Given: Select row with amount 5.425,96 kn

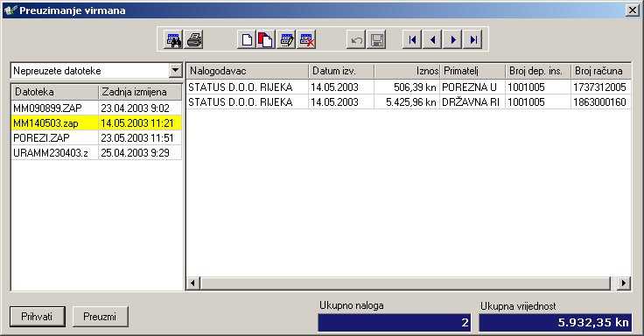Looking at the screenshot, I should (x=409, y=101).
